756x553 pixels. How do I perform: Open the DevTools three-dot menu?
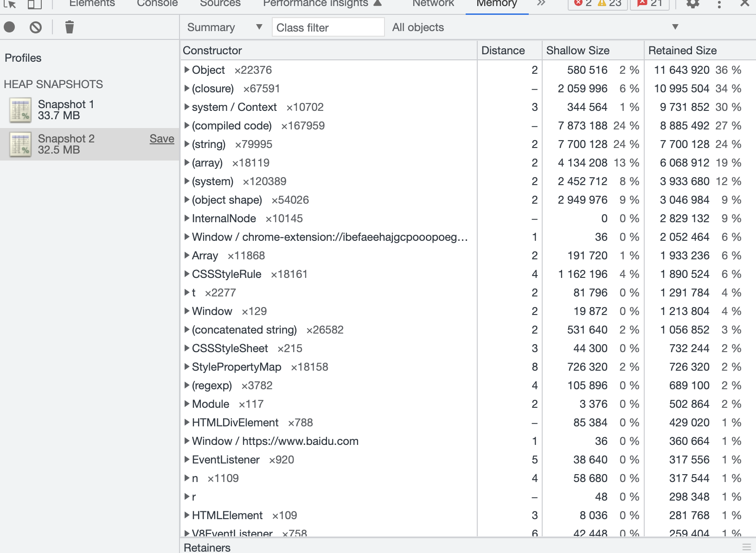(719, 4)
